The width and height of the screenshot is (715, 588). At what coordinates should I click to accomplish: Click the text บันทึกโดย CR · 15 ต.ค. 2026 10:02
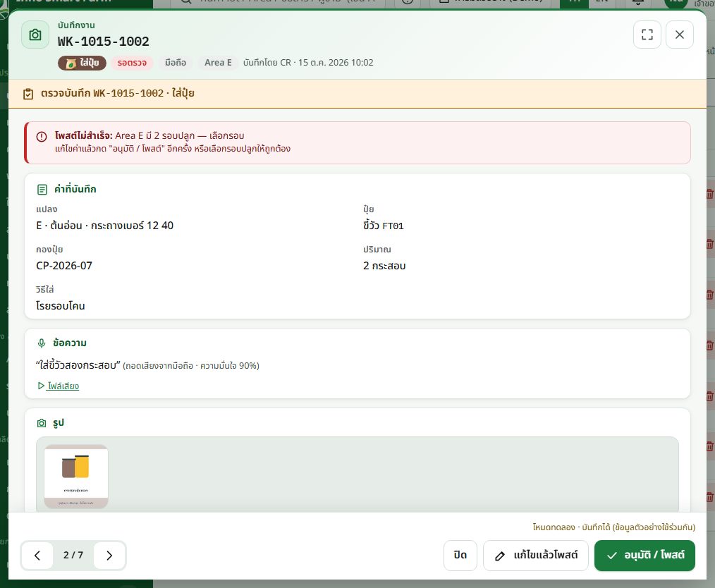coord(308,63)
